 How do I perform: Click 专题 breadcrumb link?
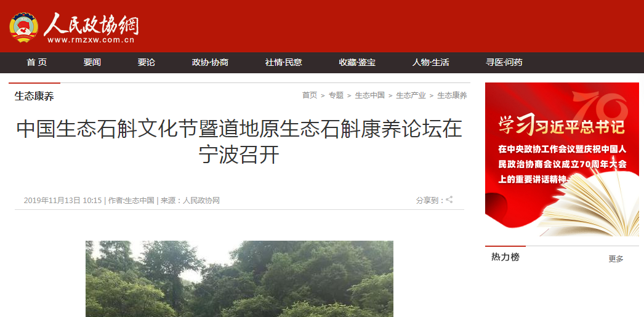[x=336, y=95]
